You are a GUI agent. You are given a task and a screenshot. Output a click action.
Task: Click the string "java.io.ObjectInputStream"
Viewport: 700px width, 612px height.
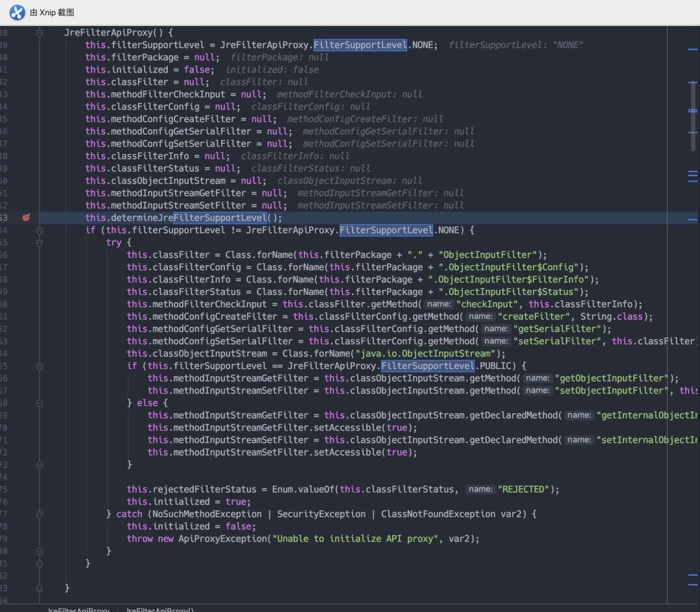click(x=425, y=353)
